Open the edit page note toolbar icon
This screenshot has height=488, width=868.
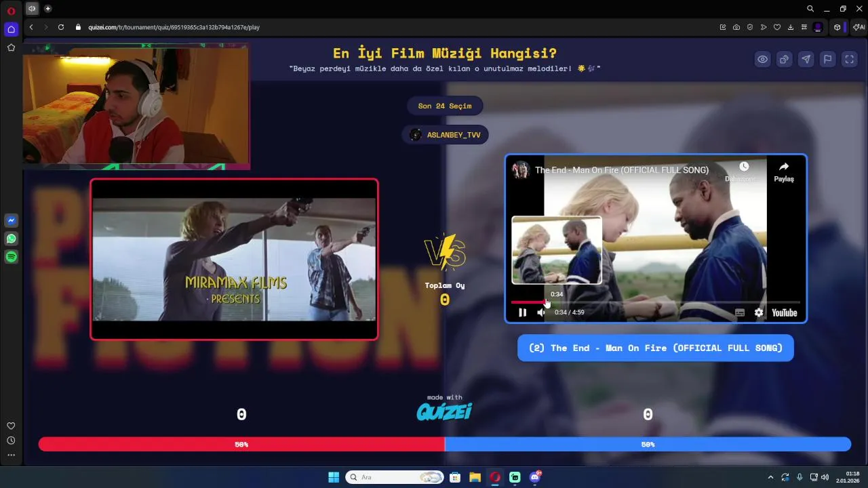[x=723, y=27]
